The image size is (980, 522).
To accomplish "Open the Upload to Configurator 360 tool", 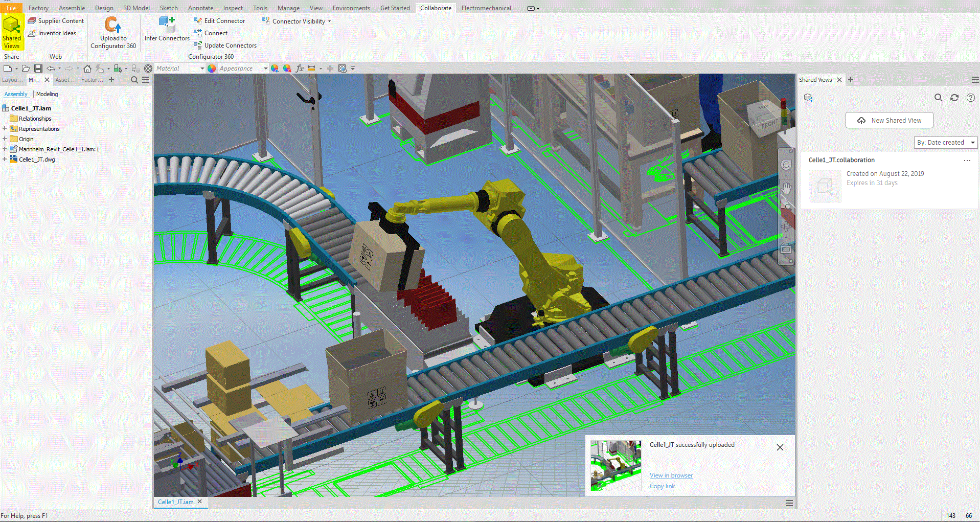I will [x=112, y=32].
